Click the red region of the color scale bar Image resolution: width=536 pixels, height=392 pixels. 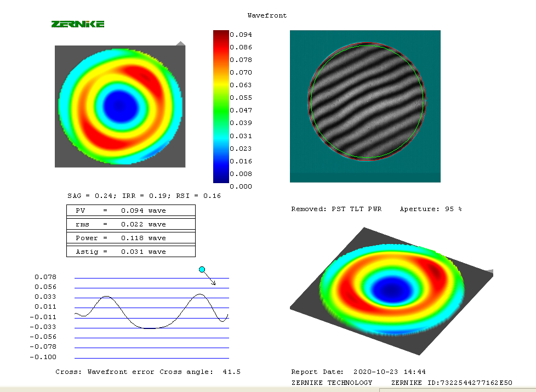point(220,52)
